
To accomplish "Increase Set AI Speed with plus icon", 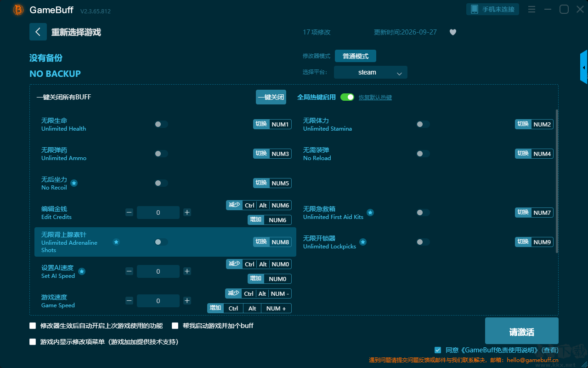I will coord(187,271).
